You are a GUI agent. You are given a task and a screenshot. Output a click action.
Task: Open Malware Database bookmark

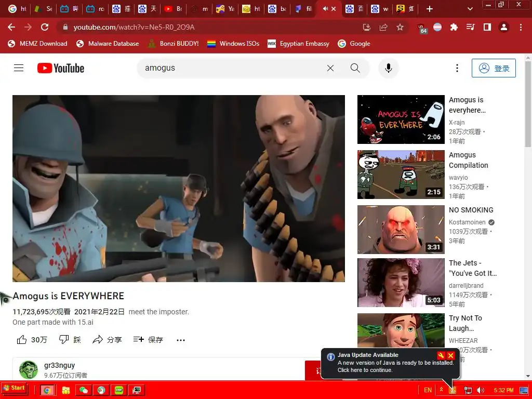[108, 44]
